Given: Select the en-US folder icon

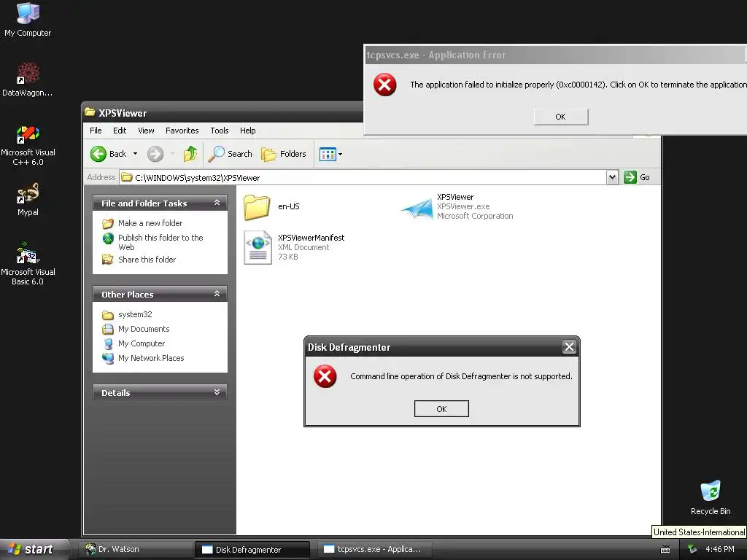Looking at the screenshot, I should 257,207.
